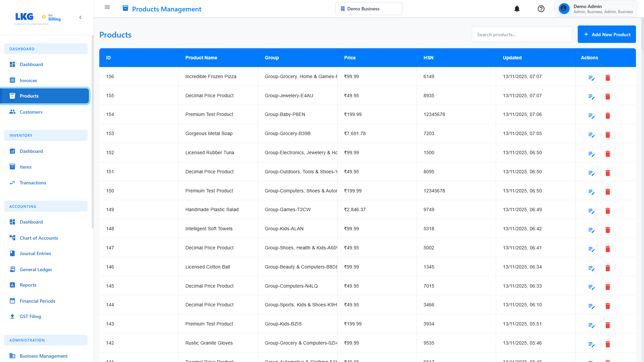Click the edit icon for Rustic Granite Gloves
The image size is (644, 362).
592,344
